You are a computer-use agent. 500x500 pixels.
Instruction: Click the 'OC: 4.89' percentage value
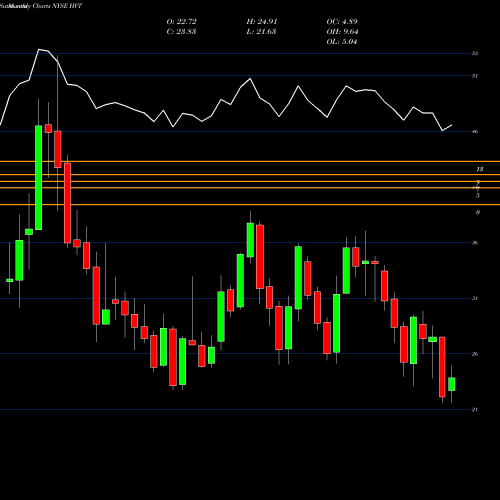[x=342, y=22]
